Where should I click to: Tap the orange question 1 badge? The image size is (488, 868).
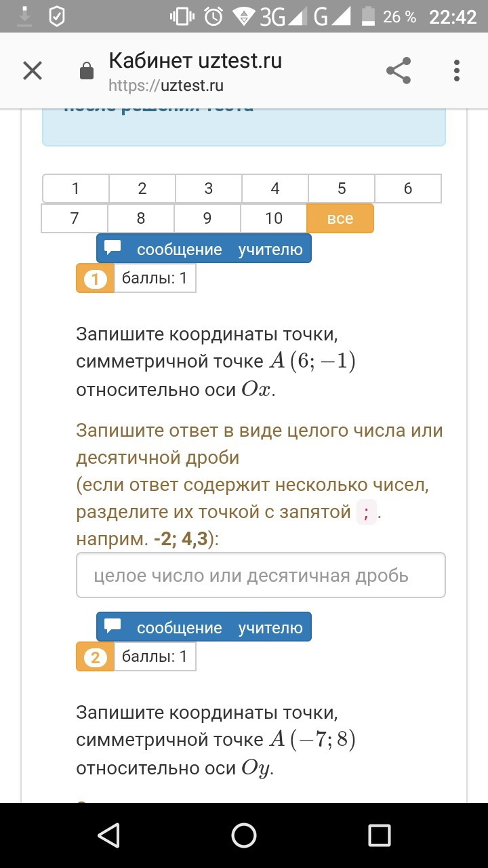pyautogui.click(x=95, y=279)
